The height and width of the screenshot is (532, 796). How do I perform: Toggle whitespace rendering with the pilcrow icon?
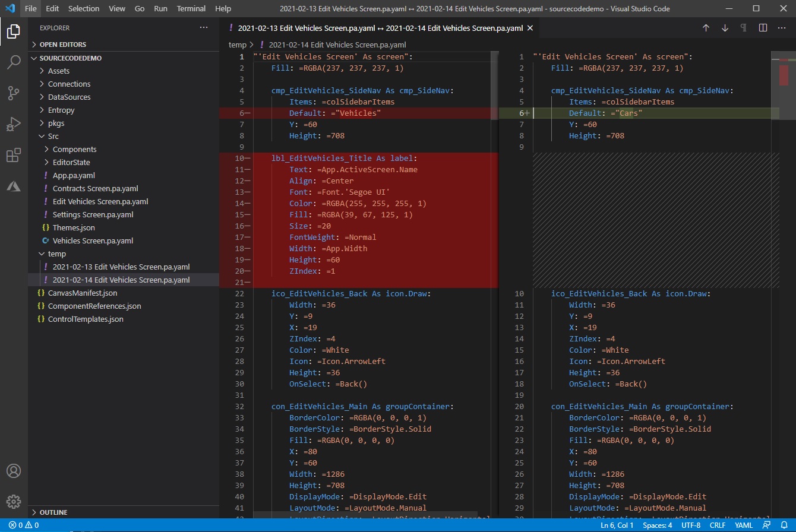744,27
